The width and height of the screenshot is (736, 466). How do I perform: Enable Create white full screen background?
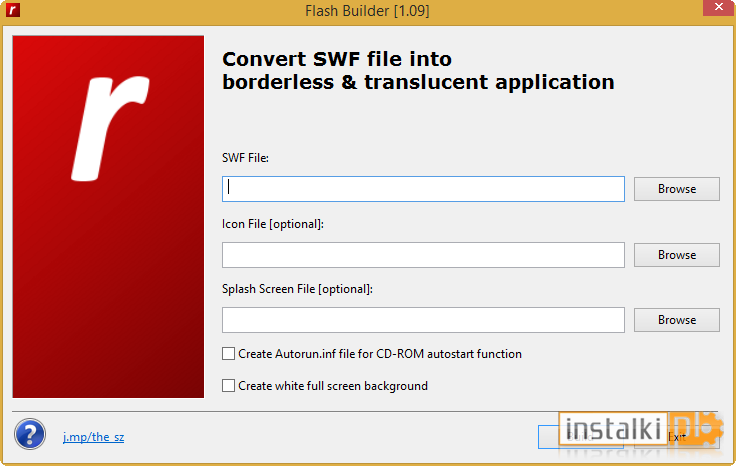pyautogui.click(x=229, y=386)
